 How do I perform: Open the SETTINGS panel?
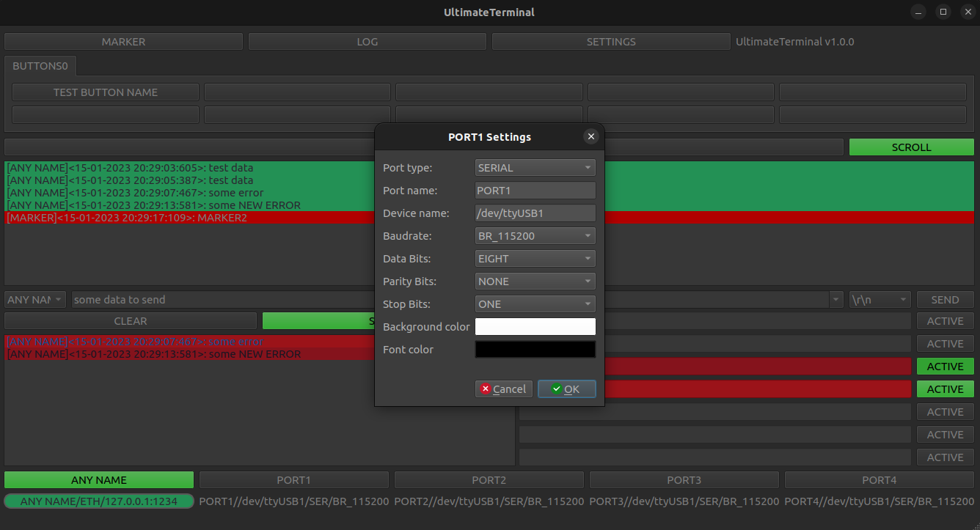(x=610, y=41)
